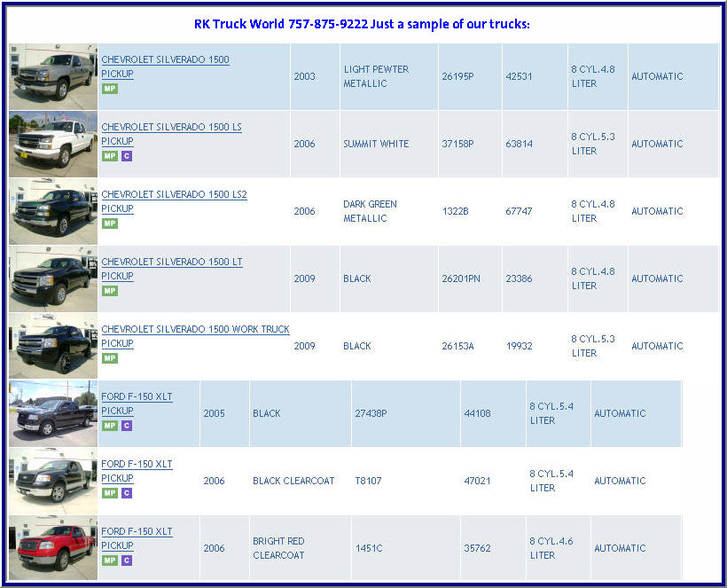The height and width of the screenshot is (588, 727).
Task: Open Chevrolet Silverado 1500 LS2 Pickup link
Action: pyautogui.click(x=174, y=201)
